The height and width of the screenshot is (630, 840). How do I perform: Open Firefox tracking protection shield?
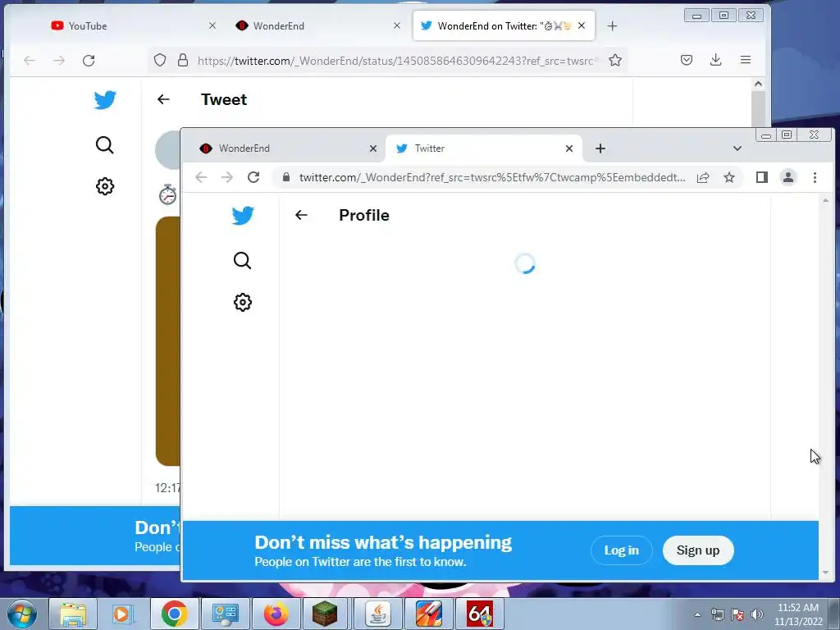(160, 60)
